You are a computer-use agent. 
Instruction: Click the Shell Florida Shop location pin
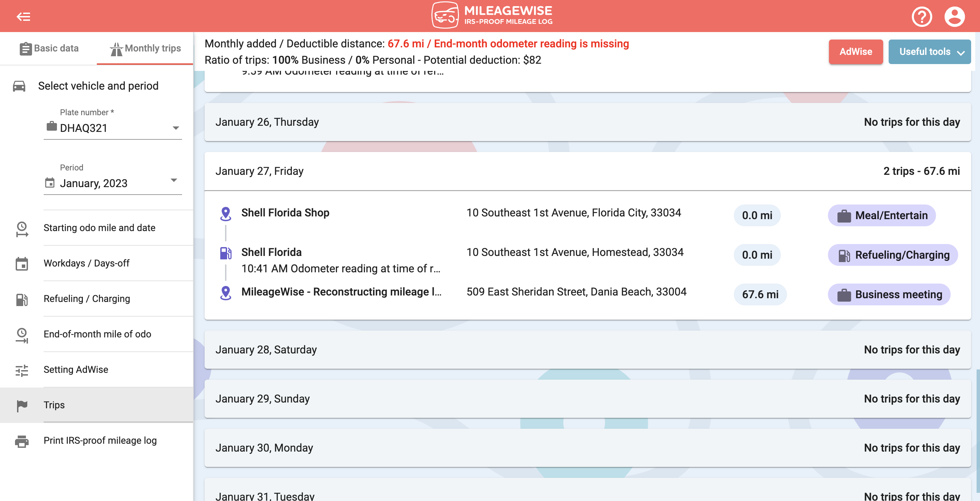pyautogui.click(x=226, y=214)
